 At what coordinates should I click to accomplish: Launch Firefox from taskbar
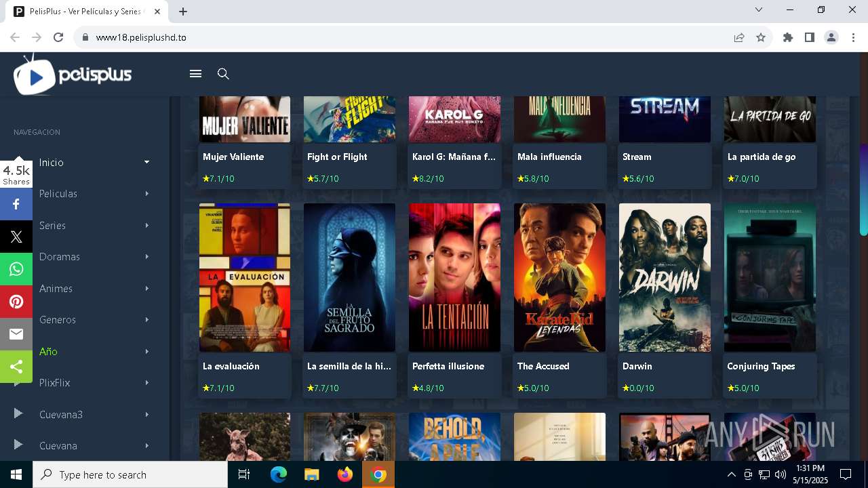click(x=345, y=474)
